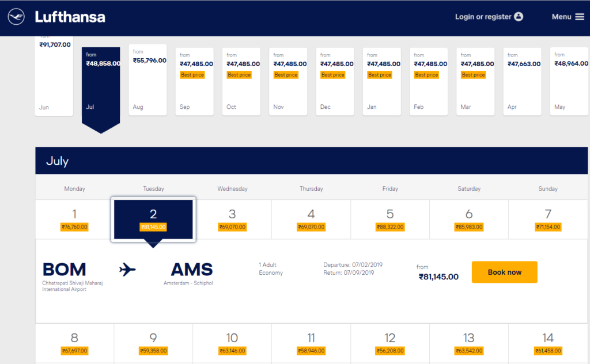Click the July calendar header

coord(312,161)
